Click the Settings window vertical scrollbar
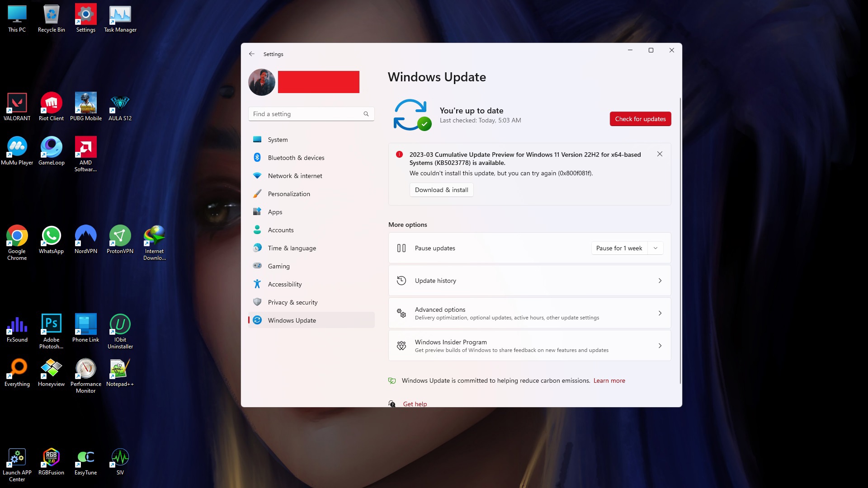Viewport: 868px width, 488px height. (x=680, y=241)
